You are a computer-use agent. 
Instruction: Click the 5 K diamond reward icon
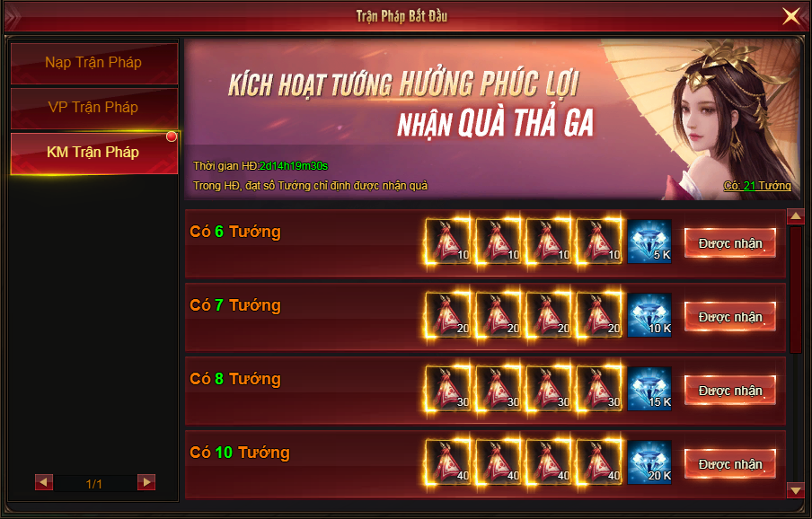[649, 242]
